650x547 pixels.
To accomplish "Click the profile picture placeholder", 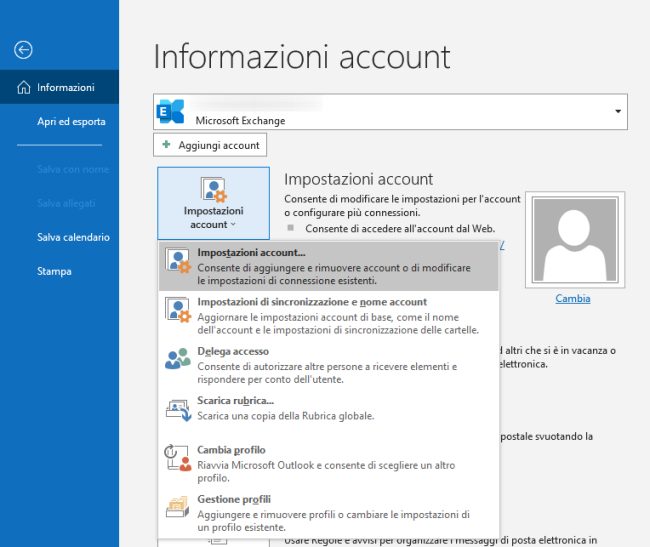I will click(573, 241).
